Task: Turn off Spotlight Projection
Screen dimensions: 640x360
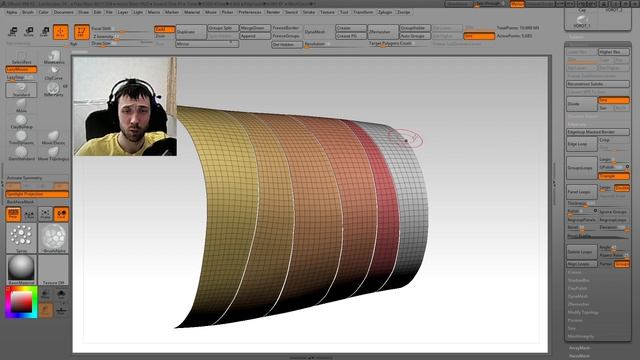Action: 37,194
